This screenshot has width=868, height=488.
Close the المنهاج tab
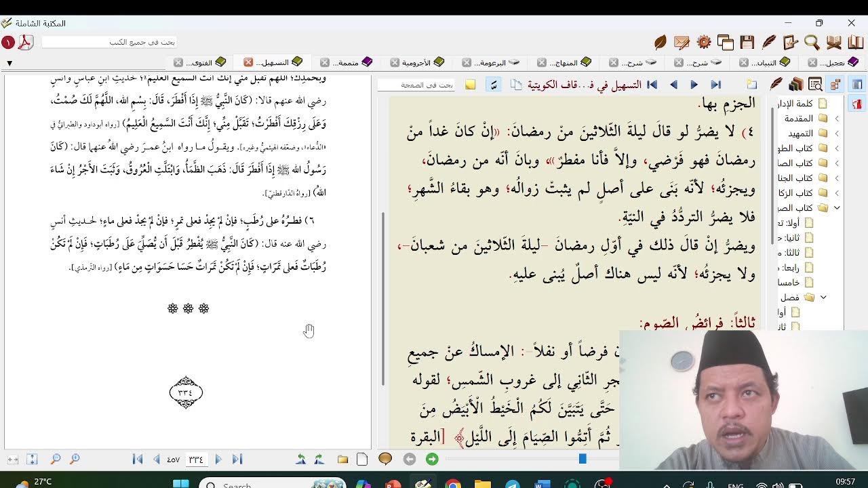click(541, 62)
